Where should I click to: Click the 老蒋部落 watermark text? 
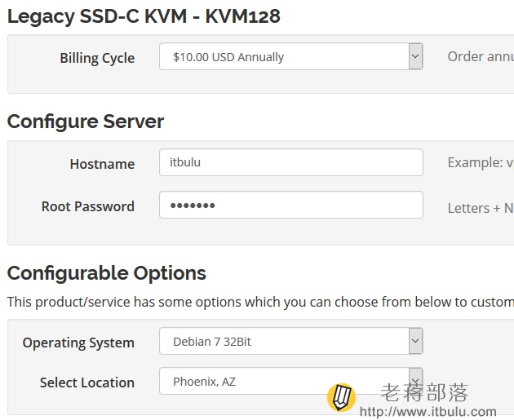(x=425, y=393)
